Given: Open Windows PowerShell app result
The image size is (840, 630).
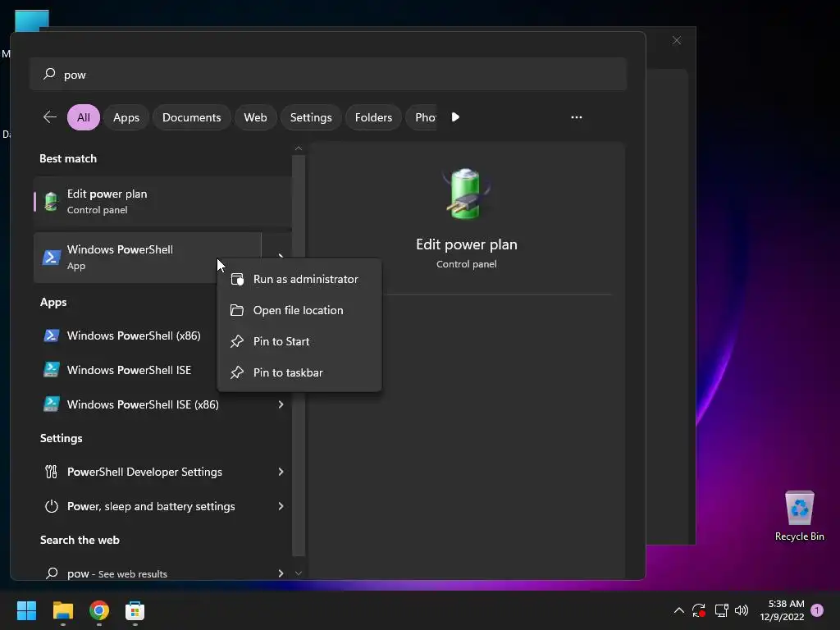Looking at the screenshot, I should pos(147,257).
